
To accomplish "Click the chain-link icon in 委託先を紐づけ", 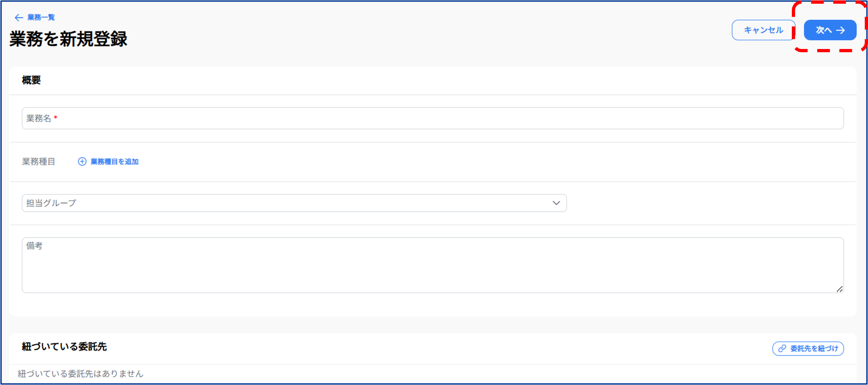I will tap(782, 348).
